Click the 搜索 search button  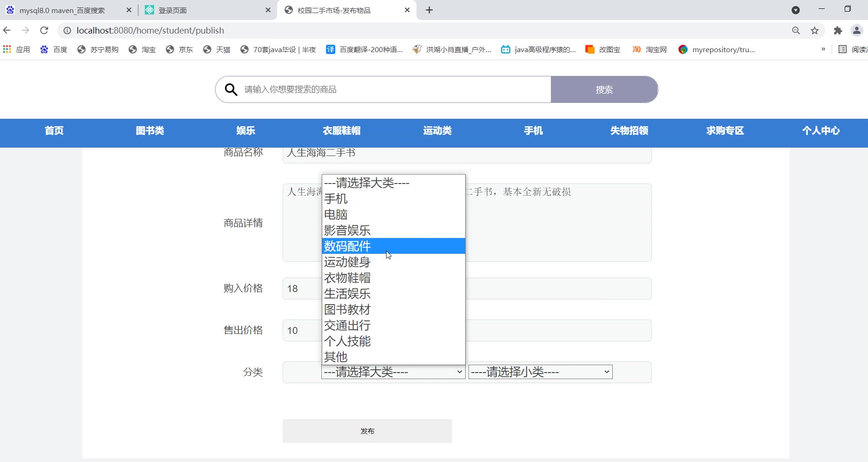click(604, 89)
